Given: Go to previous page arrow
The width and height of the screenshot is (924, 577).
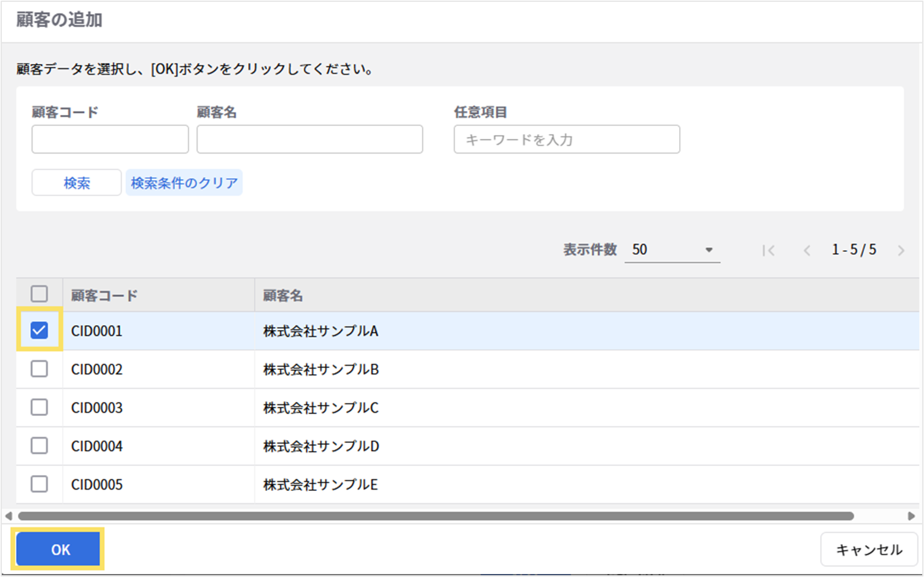Looking at the screenshot, I should coord(807,250).
